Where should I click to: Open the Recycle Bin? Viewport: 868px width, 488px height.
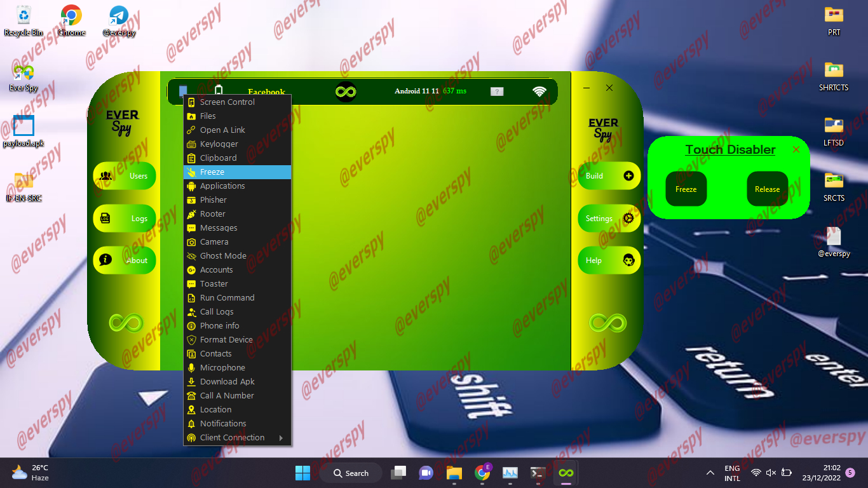point(24,22)
